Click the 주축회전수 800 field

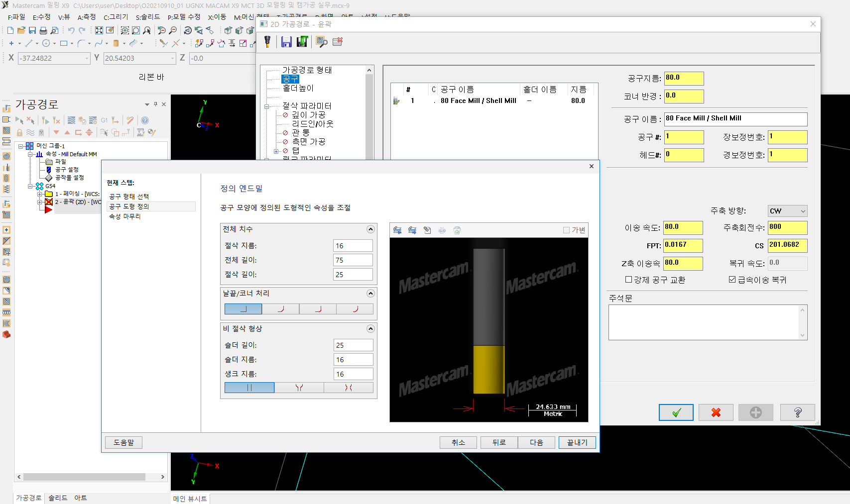pyautogui.click(x=787, y=228)
